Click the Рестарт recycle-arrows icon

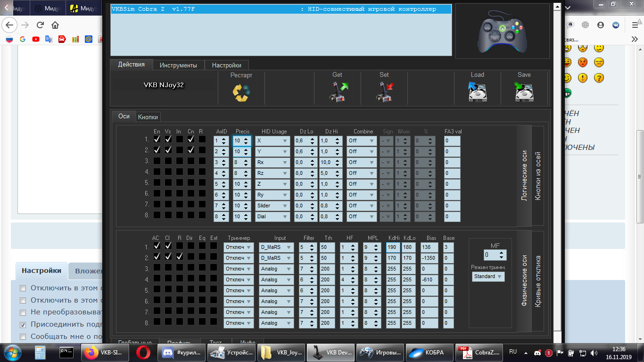point(241,92)
